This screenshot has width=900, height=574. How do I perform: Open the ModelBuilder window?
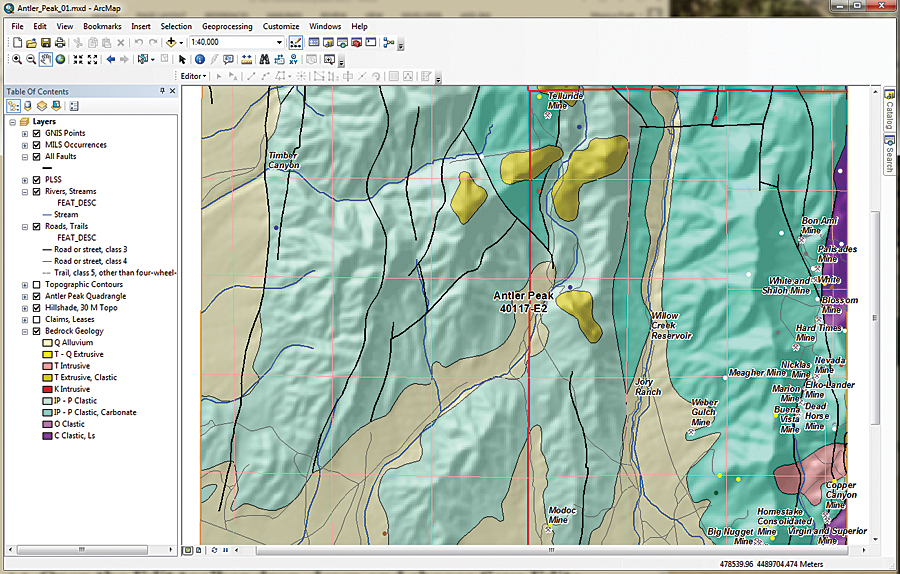pyautogui.click(x=389, y=42)
